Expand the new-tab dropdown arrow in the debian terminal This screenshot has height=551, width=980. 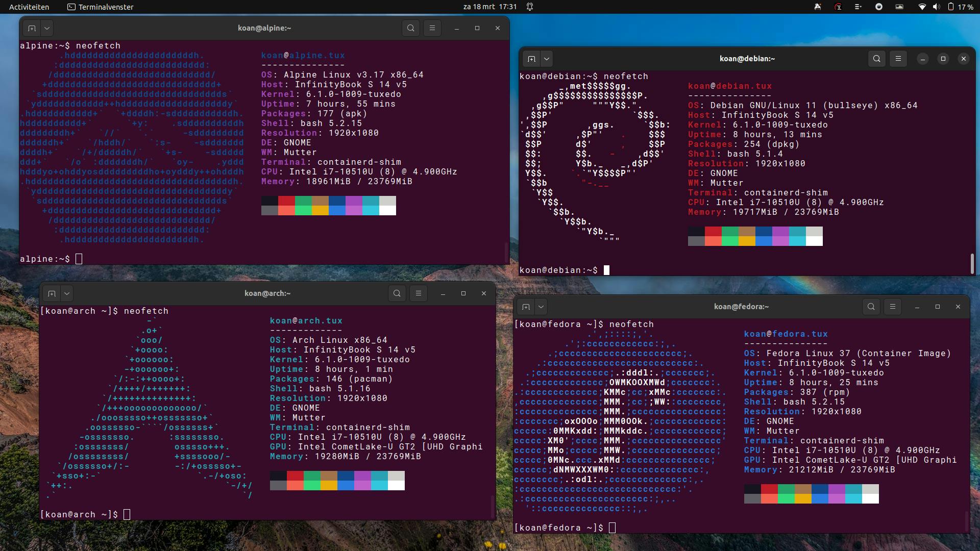tap(546, 59)
